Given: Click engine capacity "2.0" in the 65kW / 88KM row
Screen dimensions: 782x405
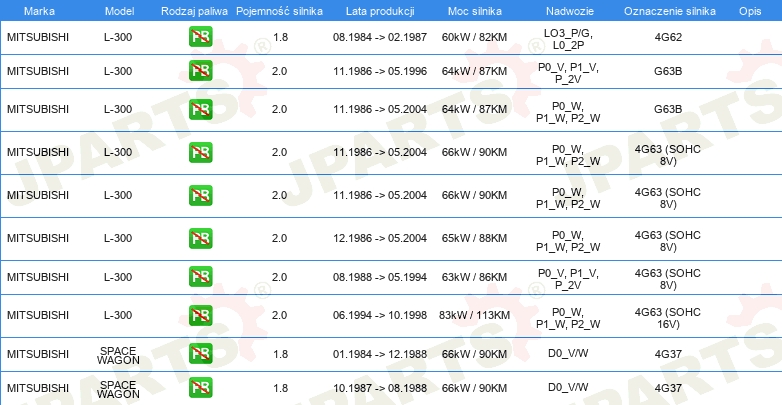Looking at the screenshot, I should click(279, 238).
